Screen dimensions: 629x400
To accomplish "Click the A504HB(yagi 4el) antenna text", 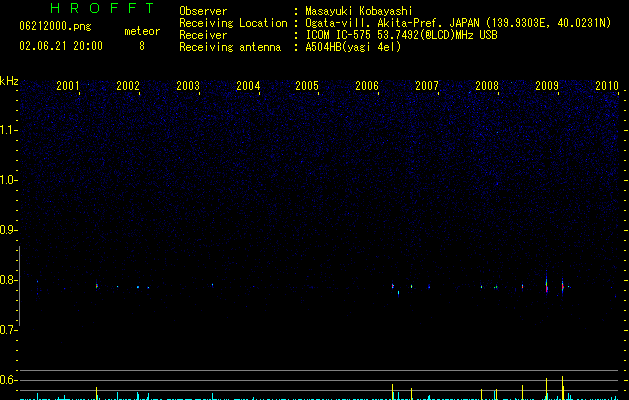I will tap(353, 47).
